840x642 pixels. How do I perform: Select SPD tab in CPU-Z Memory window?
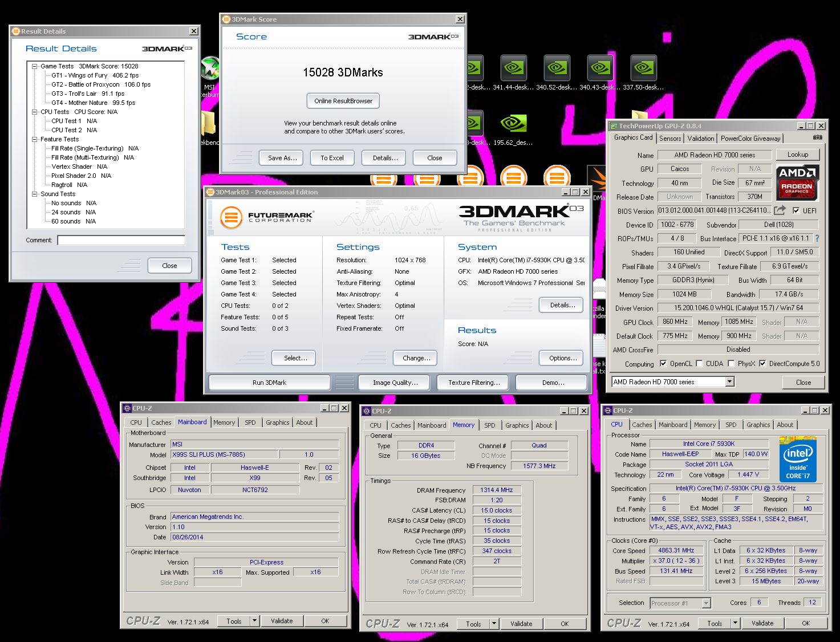coord(489,425)
